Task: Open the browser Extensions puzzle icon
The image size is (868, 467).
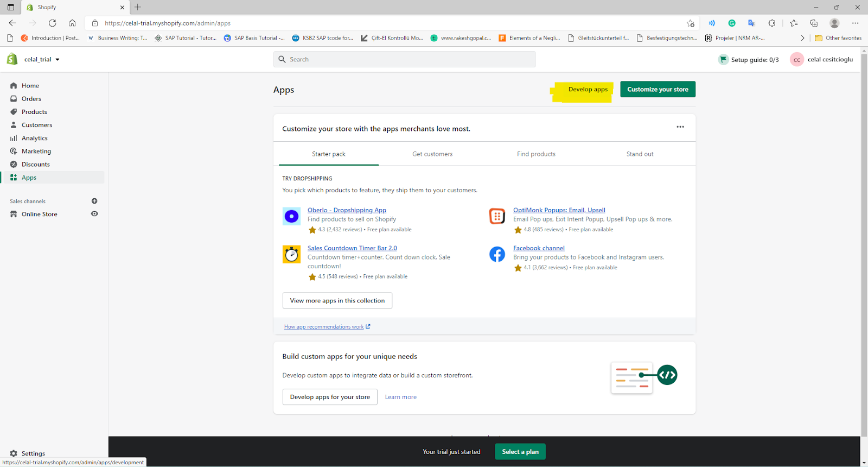Action: tap(772, 23)
